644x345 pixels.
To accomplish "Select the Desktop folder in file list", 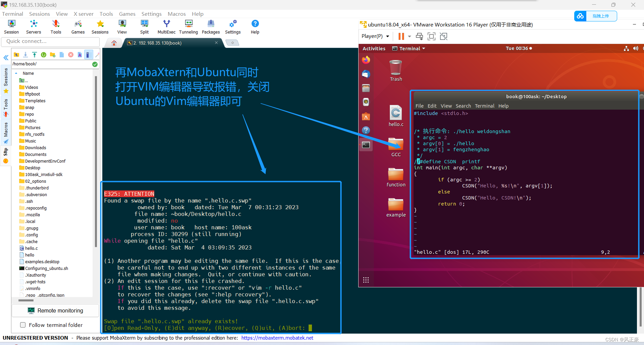I will (33, 168).
